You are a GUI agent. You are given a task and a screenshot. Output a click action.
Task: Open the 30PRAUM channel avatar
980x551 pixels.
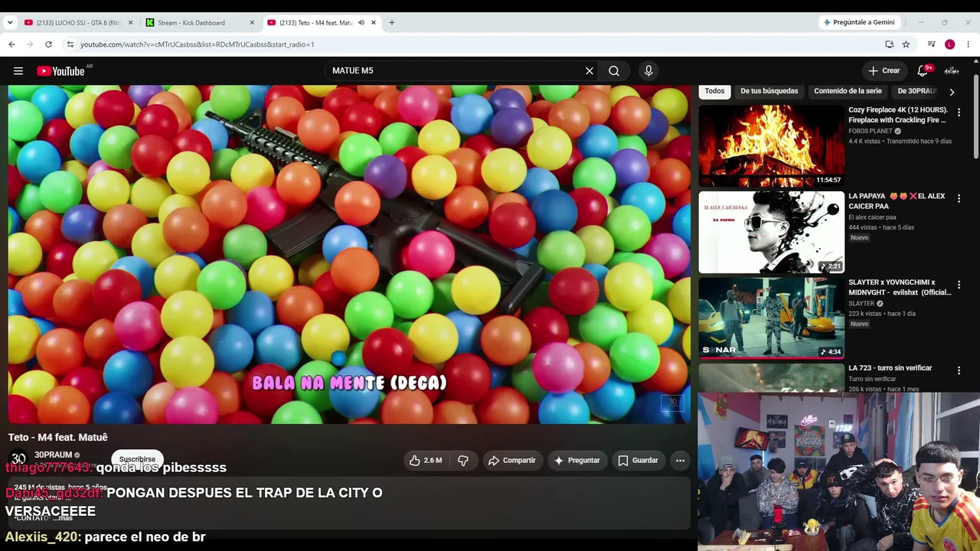18,459
